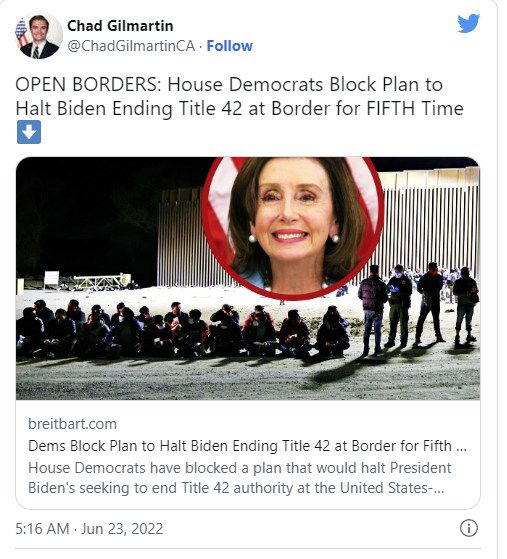This screenshot has width=507, height=559.
Task: Click the American flag in avatar
Action: pos(21,33)
